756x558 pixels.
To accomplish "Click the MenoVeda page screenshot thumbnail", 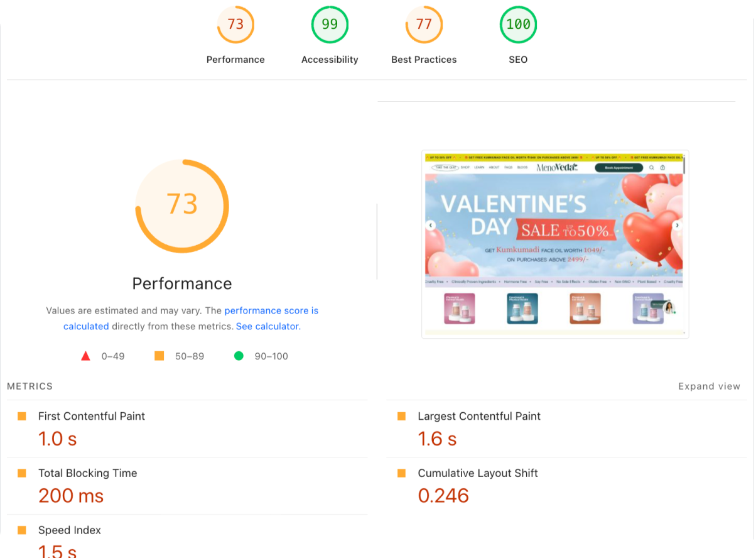I will coord(555,244).
